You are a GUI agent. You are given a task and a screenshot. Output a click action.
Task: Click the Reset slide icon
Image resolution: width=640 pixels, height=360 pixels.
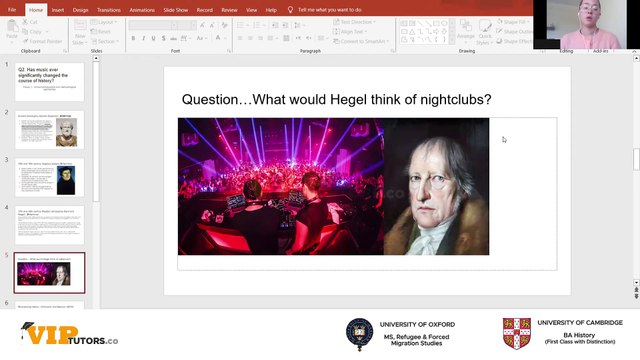pyautogui.click(x=93, y=31)
